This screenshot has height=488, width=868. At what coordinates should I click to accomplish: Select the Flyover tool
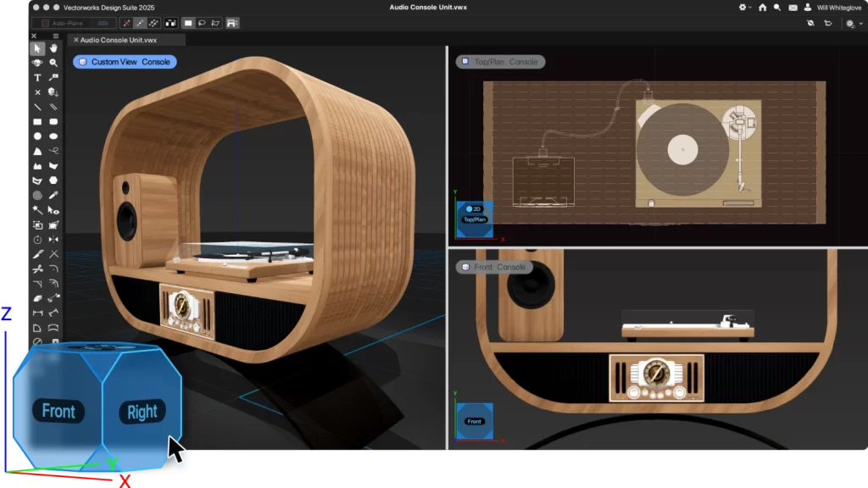(37, 63)
